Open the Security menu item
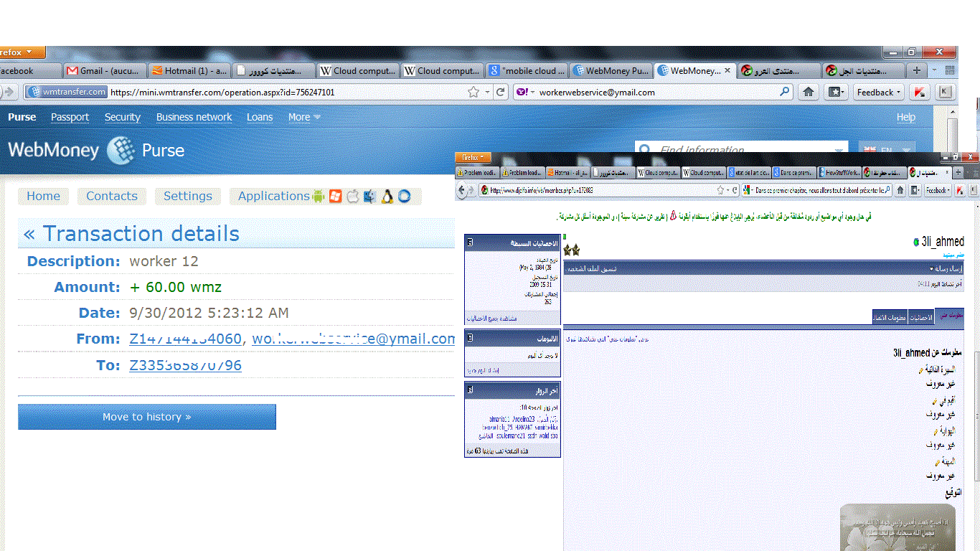The image size is (980, 551). (123, 117)
